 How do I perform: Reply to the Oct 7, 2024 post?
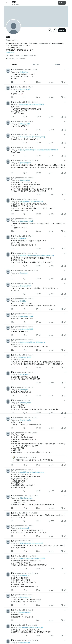click(x=12, y=82)
